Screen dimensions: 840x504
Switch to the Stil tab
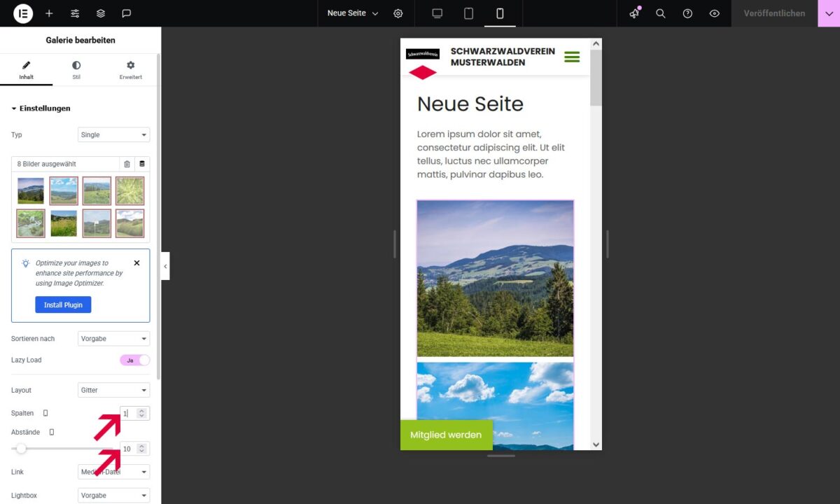tap(76, 70)
